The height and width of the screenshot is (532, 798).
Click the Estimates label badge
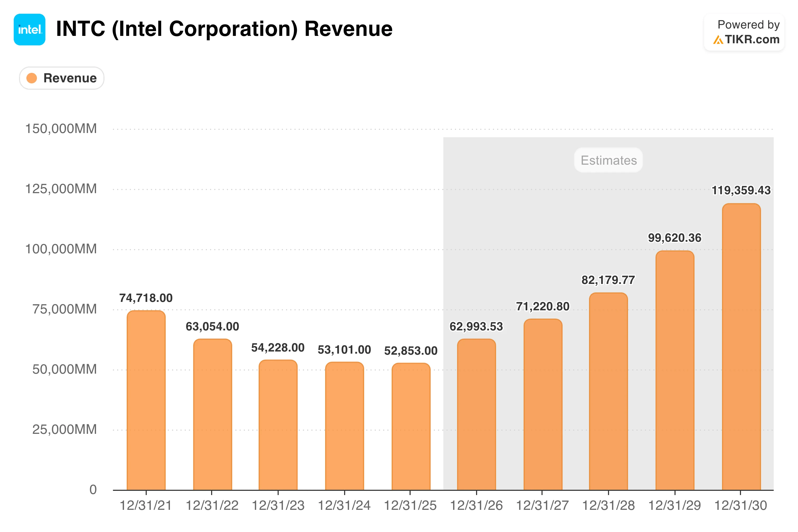click(608, 160)
